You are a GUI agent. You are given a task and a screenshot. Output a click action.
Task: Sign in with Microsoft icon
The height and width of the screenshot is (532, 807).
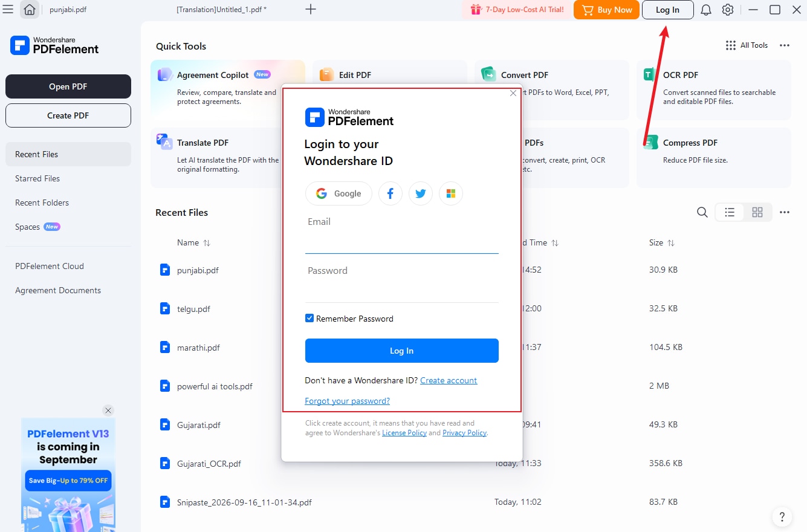point(451,193)
